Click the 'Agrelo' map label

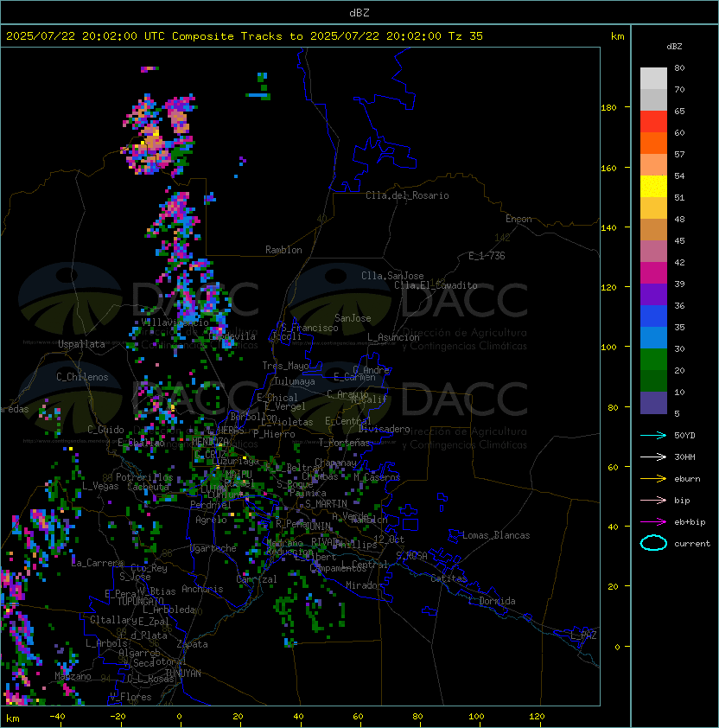pos(211,520)
